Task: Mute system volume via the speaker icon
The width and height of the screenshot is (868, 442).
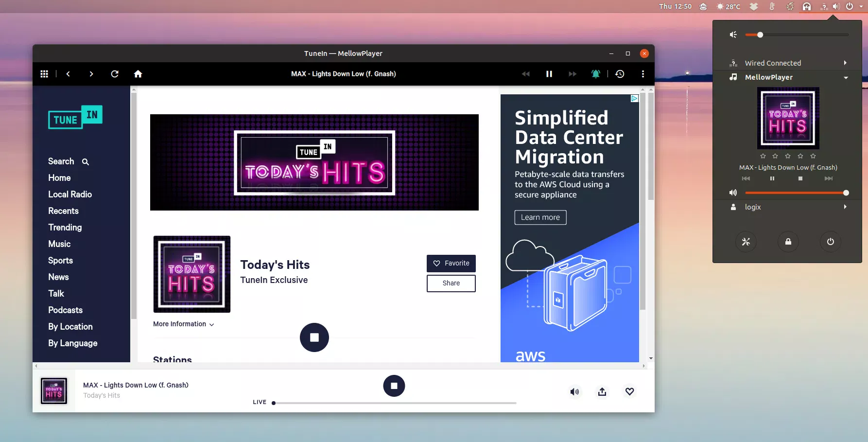Action: 733,35
